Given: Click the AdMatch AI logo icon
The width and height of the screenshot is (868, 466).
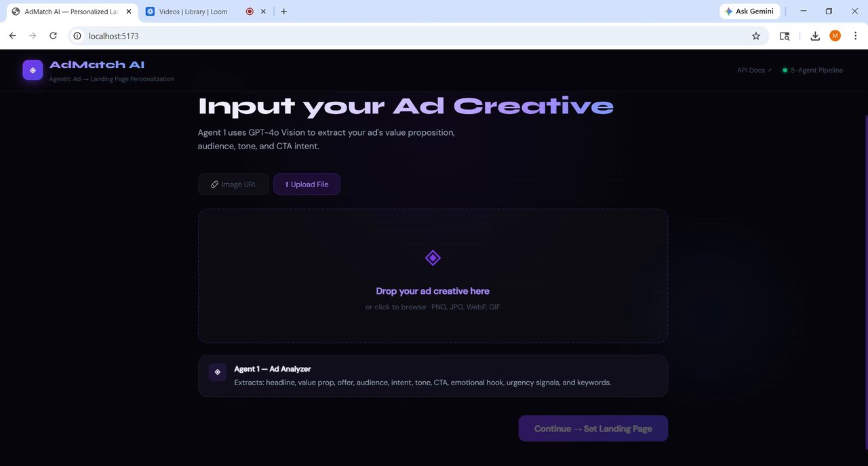Looking at the screenshot, I should tap(33, 70).
